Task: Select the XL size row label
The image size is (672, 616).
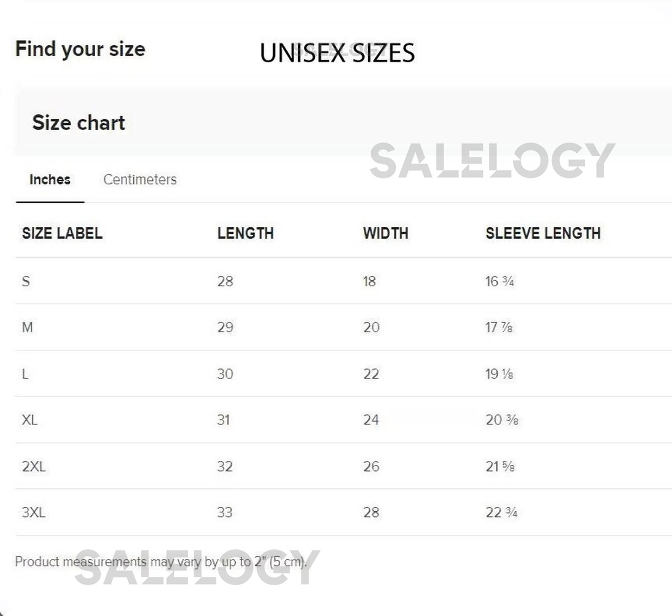Action: point(30,420)
